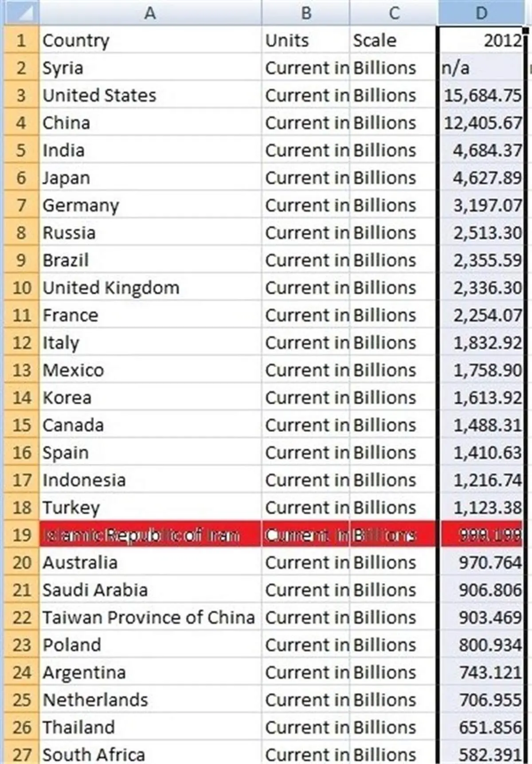Click the n/a value cell
The height and width of the screenshot is (764, 532).
click(x=482, y=67)
